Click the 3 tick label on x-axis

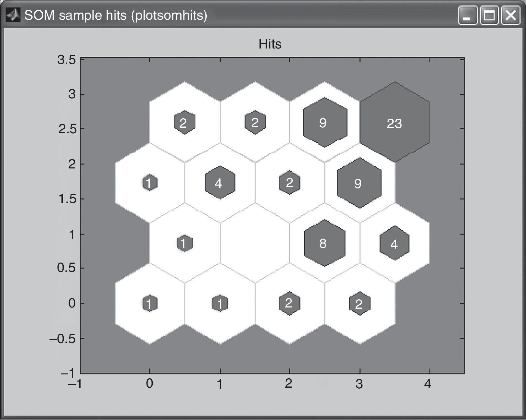[x=359, y=384]
